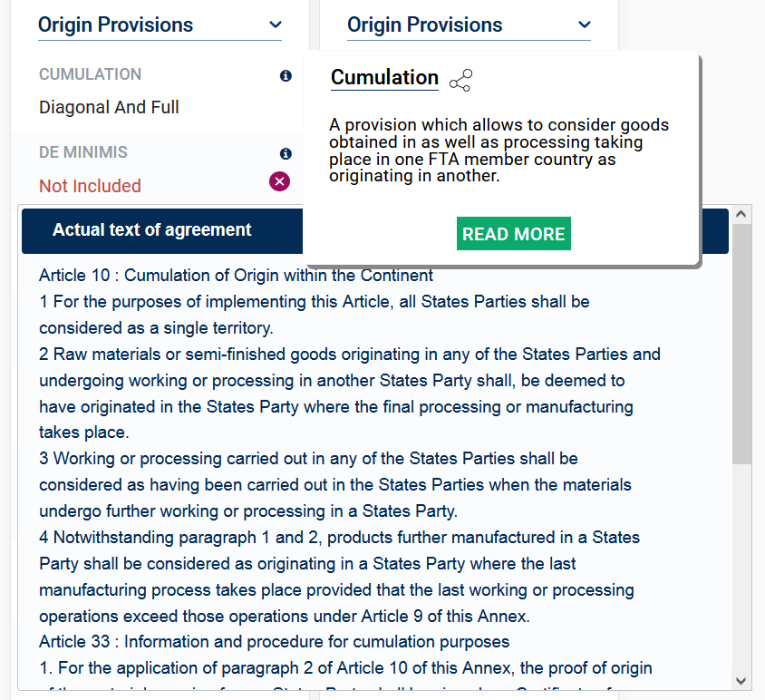The height and width of the screenshot is (700, 765).
Task: Click the CUMULATION section label
Action: coord(90,74)
